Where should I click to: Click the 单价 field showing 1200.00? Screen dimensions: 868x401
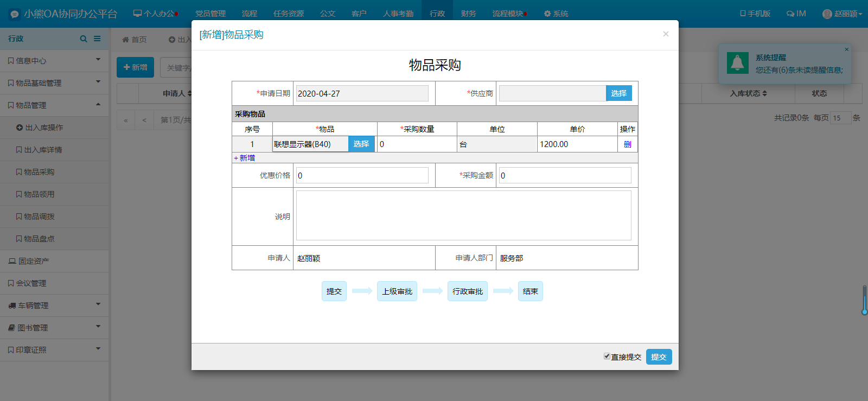point(577,144)
